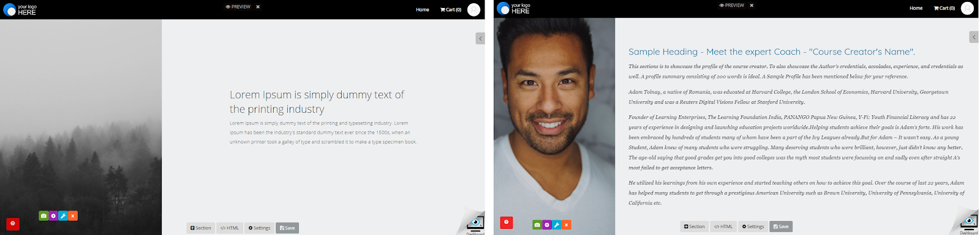Open the purple gear icon over the forest image
Image resolution: width=980 pixels, height=235 pixels.
[53, 216]
